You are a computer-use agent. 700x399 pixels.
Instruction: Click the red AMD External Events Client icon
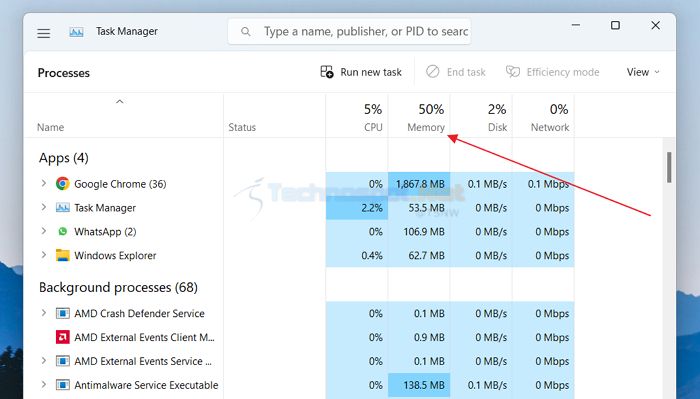point(62,337)
